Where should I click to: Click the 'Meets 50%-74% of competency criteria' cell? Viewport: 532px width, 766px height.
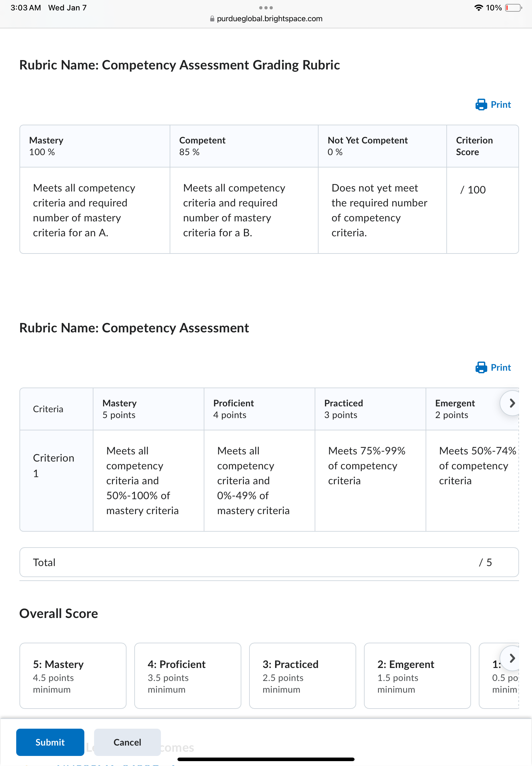472,481
